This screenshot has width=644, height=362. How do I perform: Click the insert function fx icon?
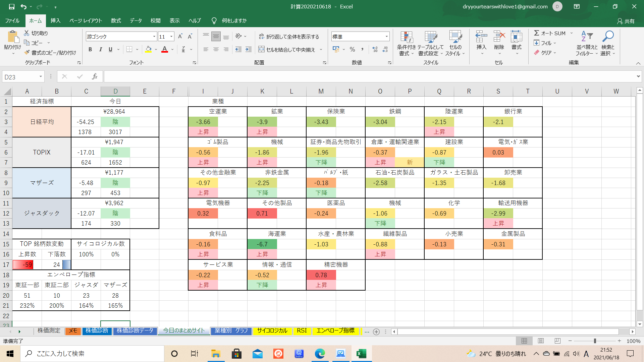[x=95, y=77]
